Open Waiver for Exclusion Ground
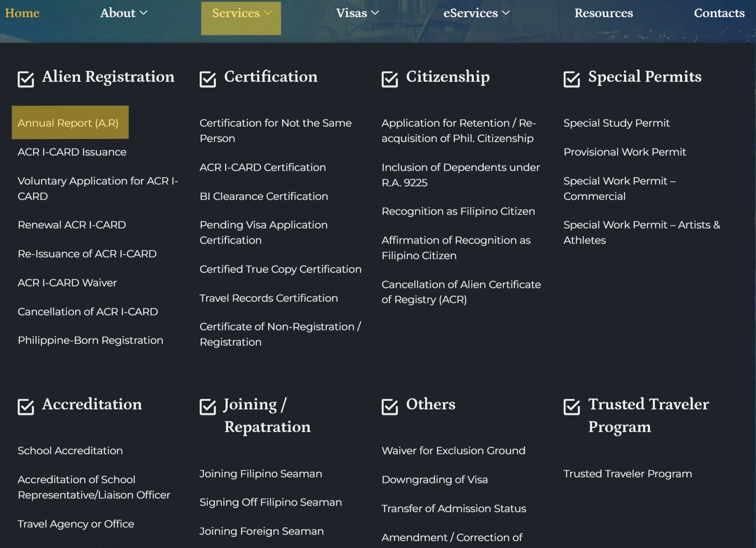Image resolution: width=756 pixels, height=548 pixels. pos(454,451)
